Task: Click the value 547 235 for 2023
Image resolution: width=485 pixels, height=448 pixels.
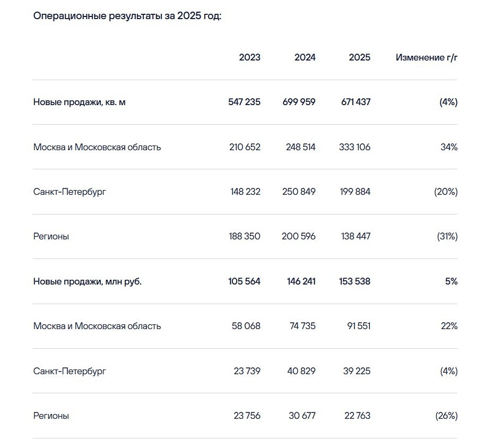Action: [x=244, y=102]
